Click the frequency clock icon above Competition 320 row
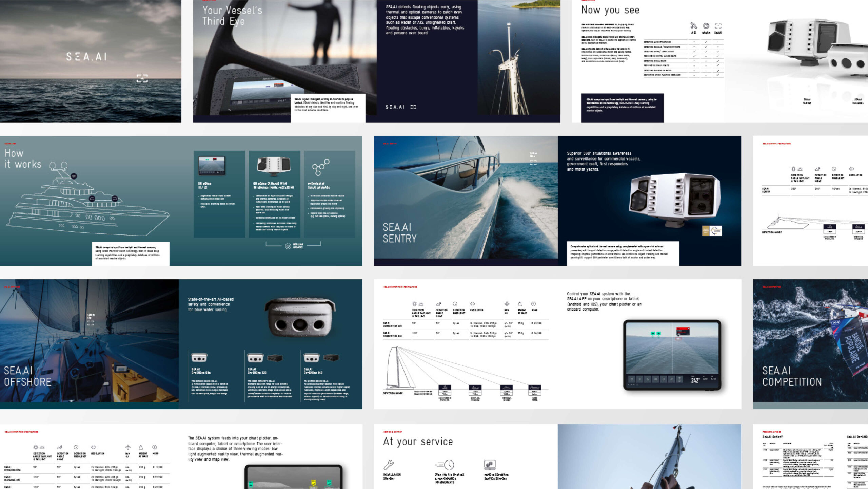This screenshot has height=489, width=868. click(x=455, y=304)
